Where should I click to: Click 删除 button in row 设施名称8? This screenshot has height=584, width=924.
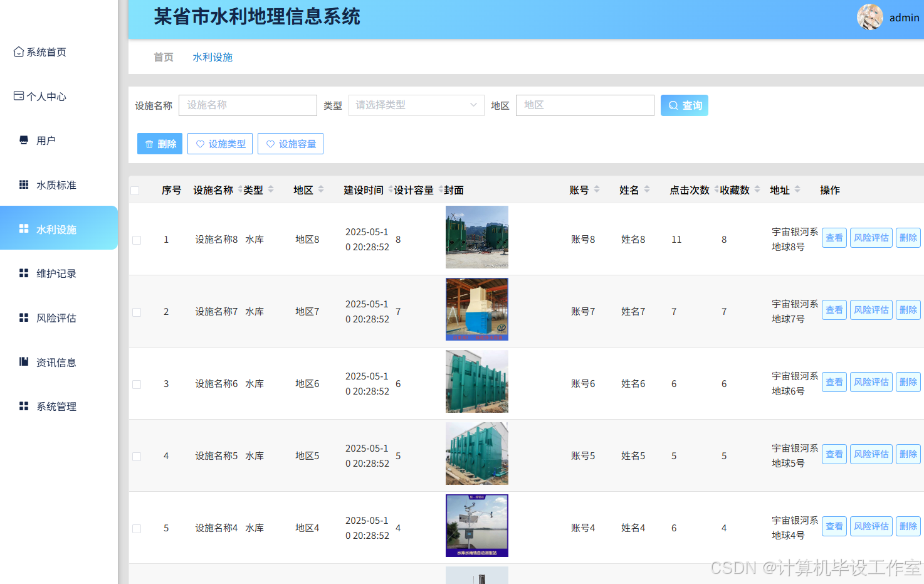pyautogui.click(x=908, y=238)
